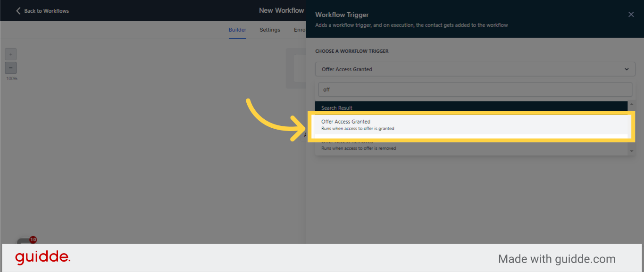Click the trigger search field containing 'off'
644x272 pixels.
475,90
